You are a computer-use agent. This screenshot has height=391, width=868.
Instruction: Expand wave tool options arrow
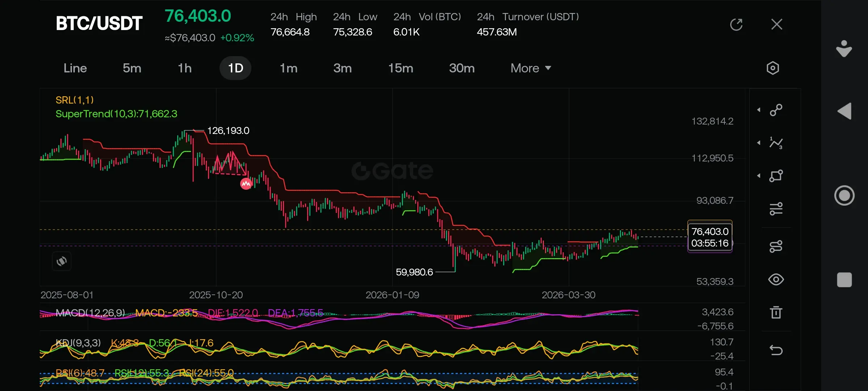click(x=759, y=143)
